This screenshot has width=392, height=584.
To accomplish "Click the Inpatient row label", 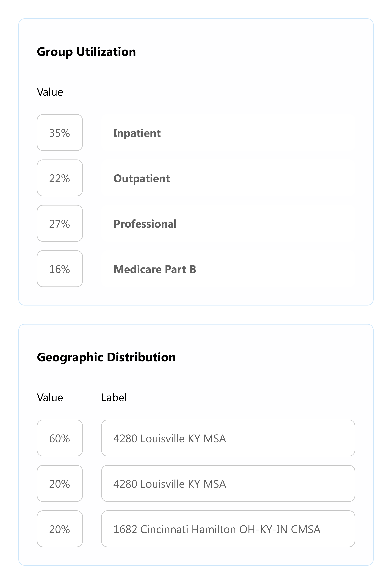I will click(x=137, y=133).
